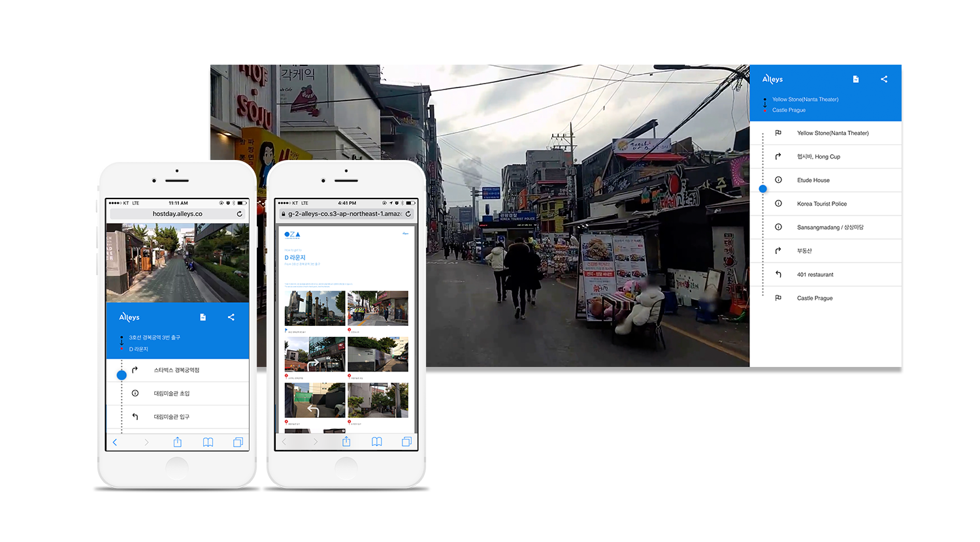The image size is (980, 542).
Task: Open Safari share sheet in right phone
Action: tap(346, 442)
